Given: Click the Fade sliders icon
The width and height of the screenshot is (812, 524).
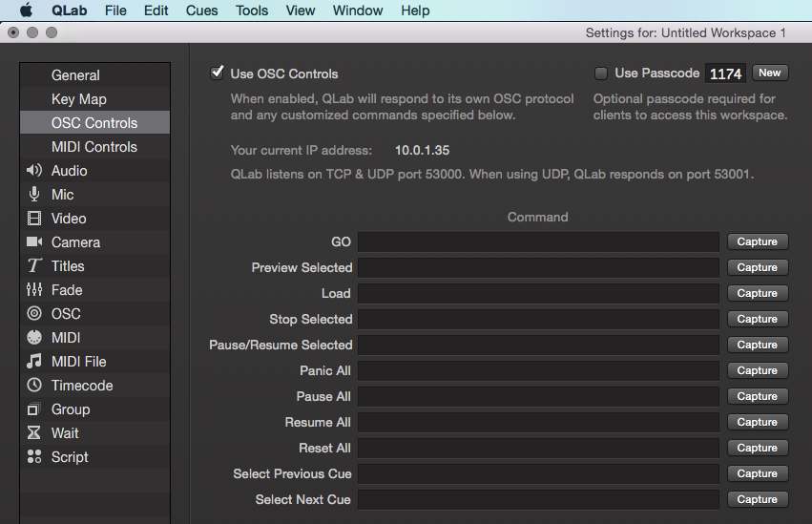Looking at the screenshot, I should click(x=34, y=289).
